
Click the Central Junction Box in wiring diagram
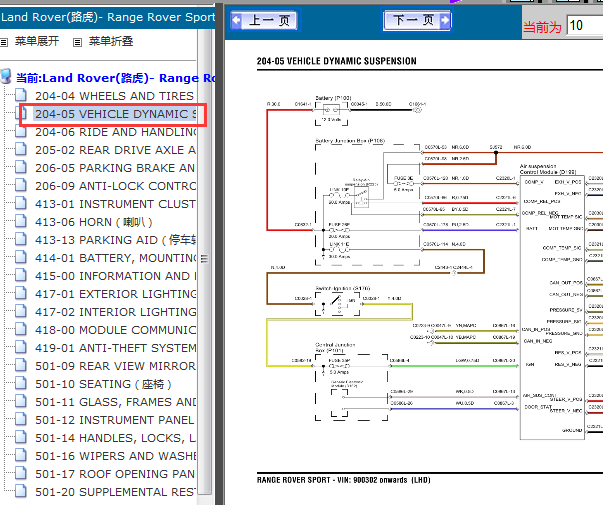click(x=351, y=387)
